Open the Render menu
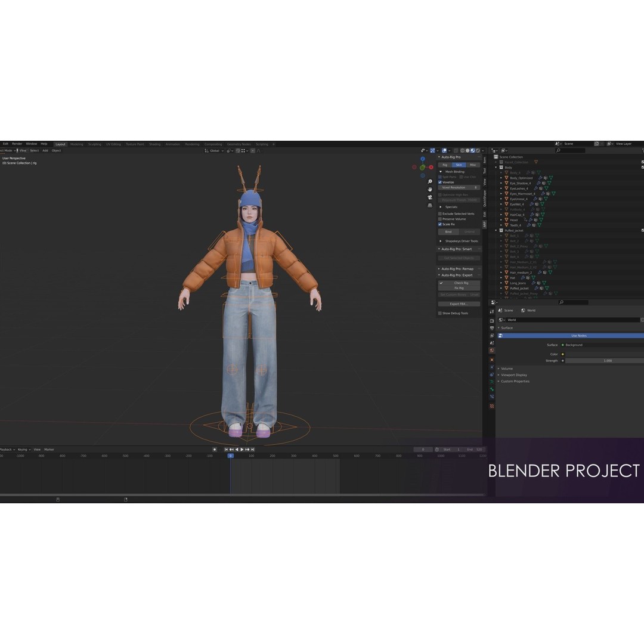Viewport: 644px width, 644px height. (17, 144)
